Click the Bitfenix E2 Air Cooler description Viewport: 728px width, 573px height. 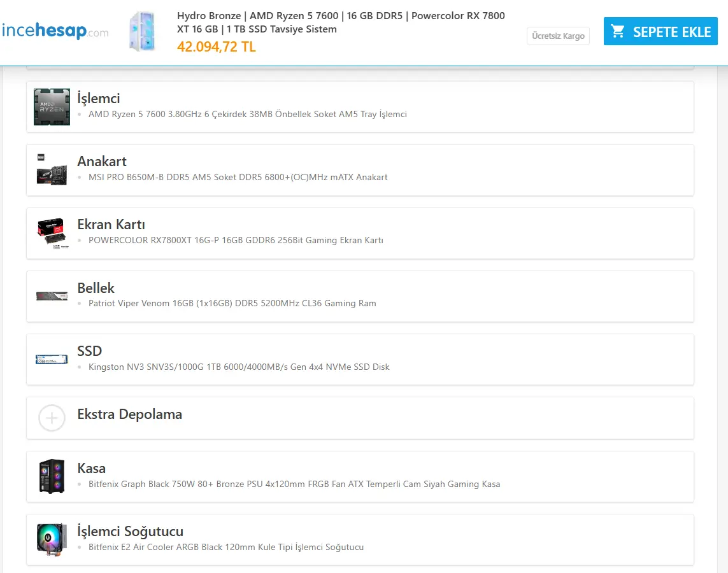(226, 547)
